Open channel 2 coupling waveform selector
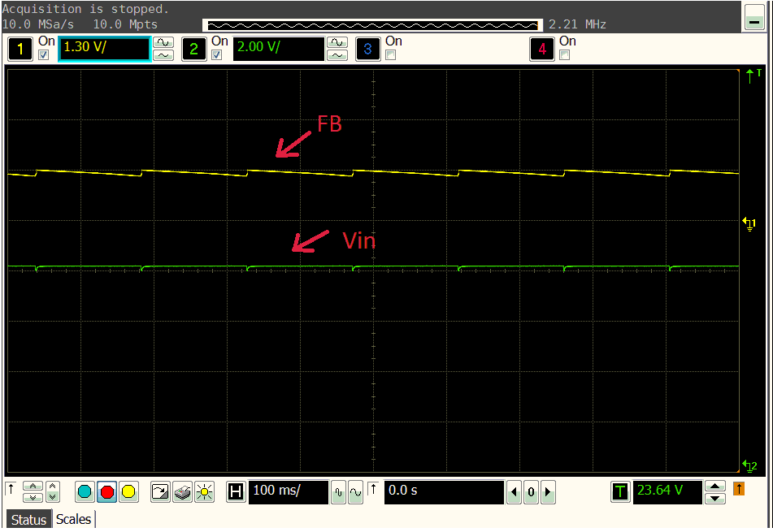 tap(337, 43)
